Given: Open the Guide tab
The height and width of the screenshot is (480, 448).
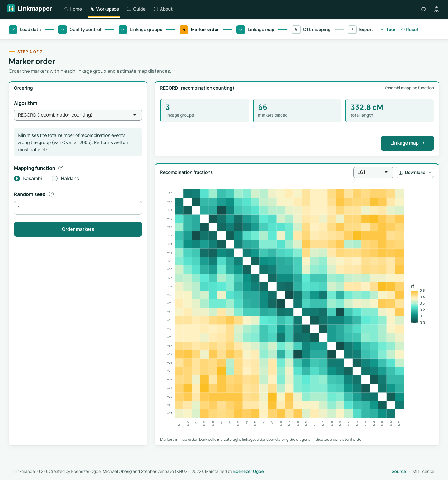Looking at the screenshot, I should (136, 9).
